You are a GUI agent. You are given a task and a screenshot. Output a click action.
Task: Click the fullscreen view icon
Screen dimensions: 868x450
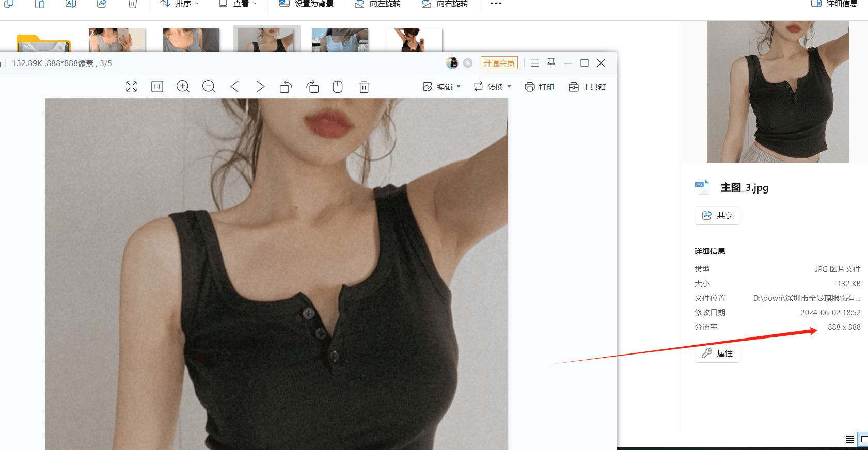pyautogui.click(x=132, y=87)
